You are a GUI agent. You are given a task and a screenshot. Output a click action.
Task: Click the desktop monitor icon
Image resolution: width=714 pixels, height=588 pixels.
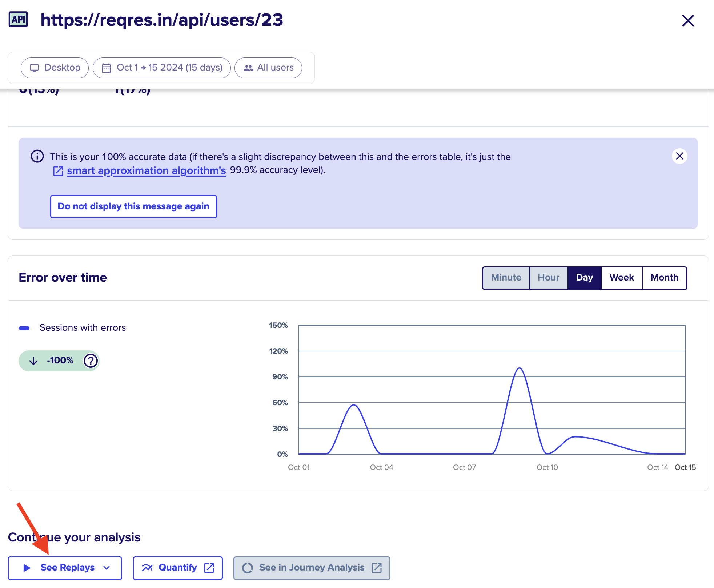pyautogui.click(x=34, y=68)
